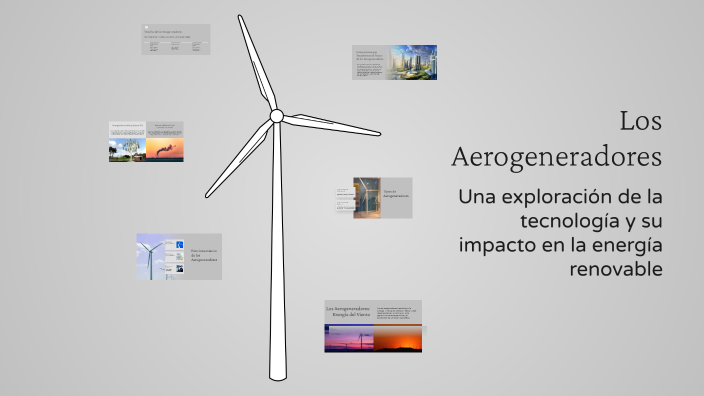The image size is (704, 396).
Task: Open the frame with tree and smokestack photos
Action: pos(146,141)
